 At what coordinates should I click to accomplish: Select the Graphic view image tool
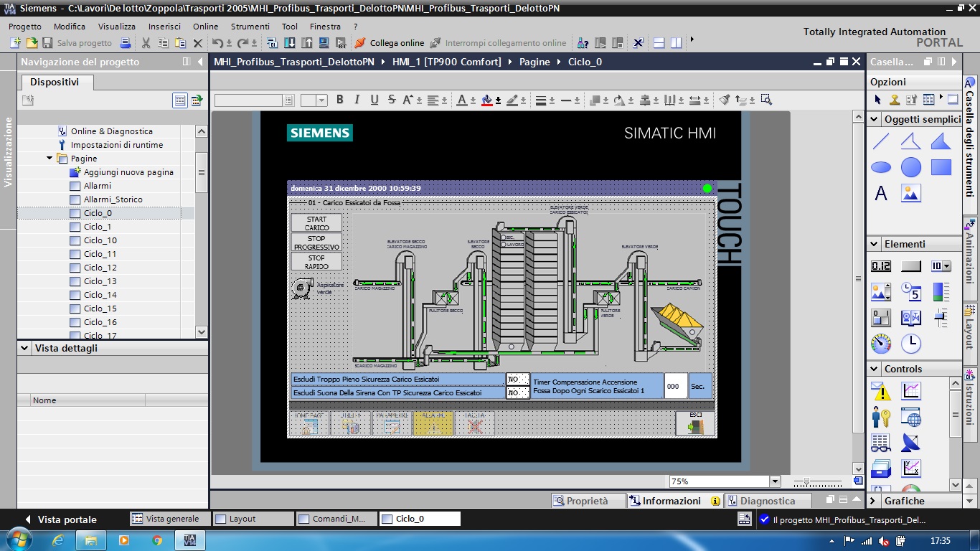[x=911, y=193]
